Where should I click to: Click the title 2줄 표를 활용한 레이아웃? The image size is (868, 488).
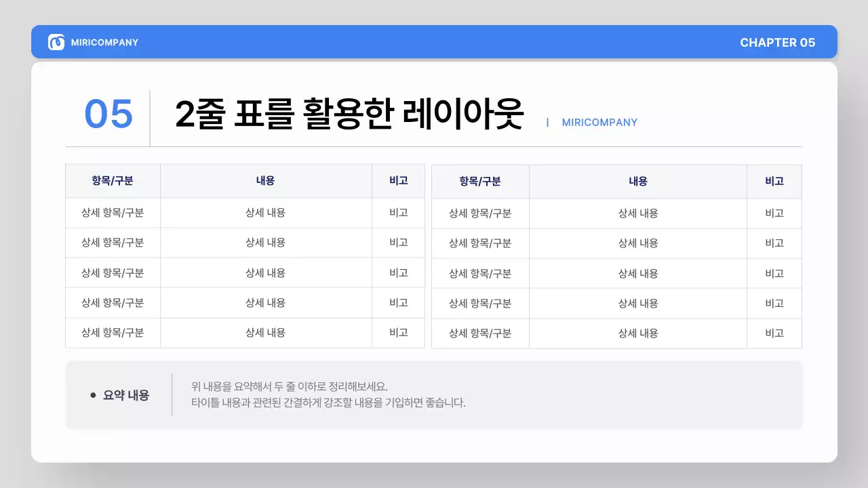point(351,113)
